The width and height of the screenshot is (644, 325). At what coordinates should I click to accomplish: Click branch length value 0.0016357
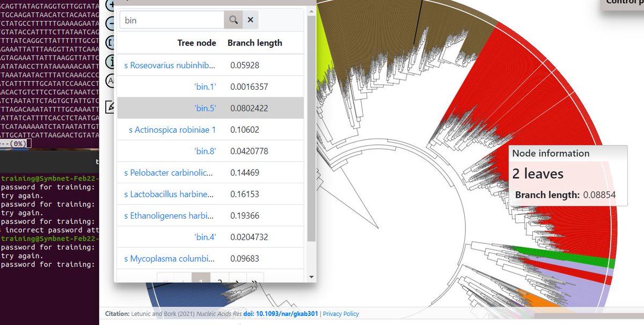[249, 86]
